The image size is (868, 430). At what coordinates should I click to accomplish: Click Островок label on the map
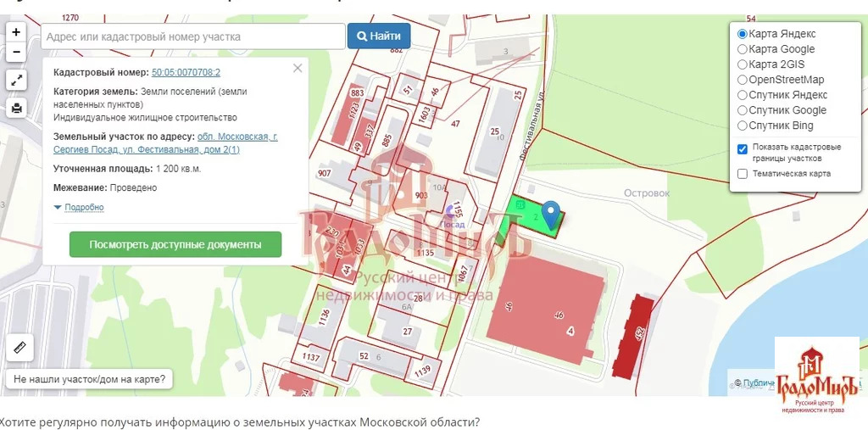(647, 193)
